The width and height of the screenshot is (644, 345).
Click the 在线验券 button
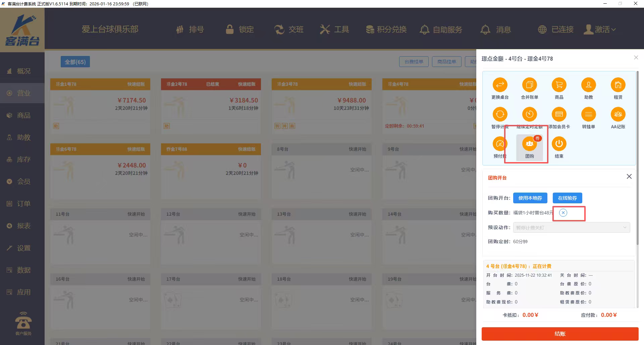(567, 198)
